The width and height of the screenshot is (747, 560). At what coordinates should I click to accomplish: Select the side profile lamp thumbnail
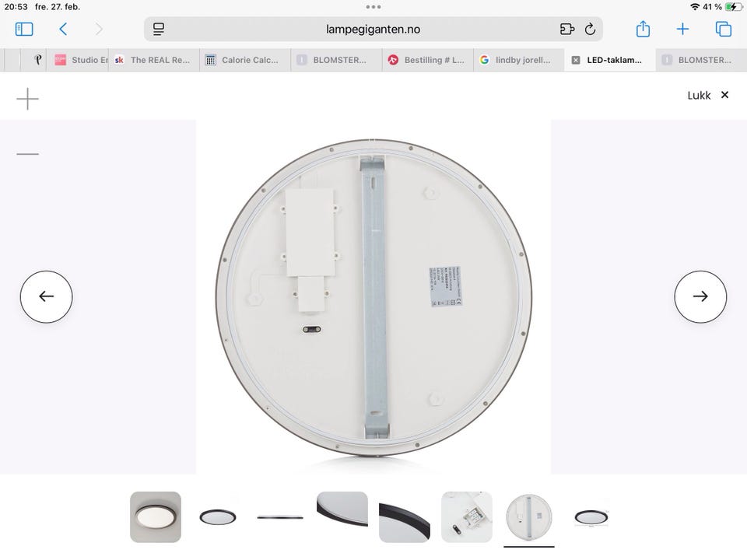click(x=280, y=516)
